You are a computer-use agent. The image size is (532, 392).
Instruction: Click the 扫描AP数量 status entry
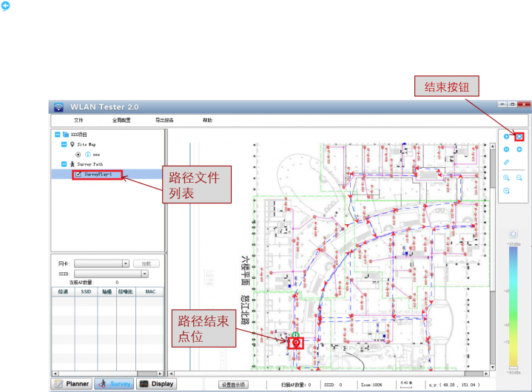pyautogui.click(x=296, y=385)
